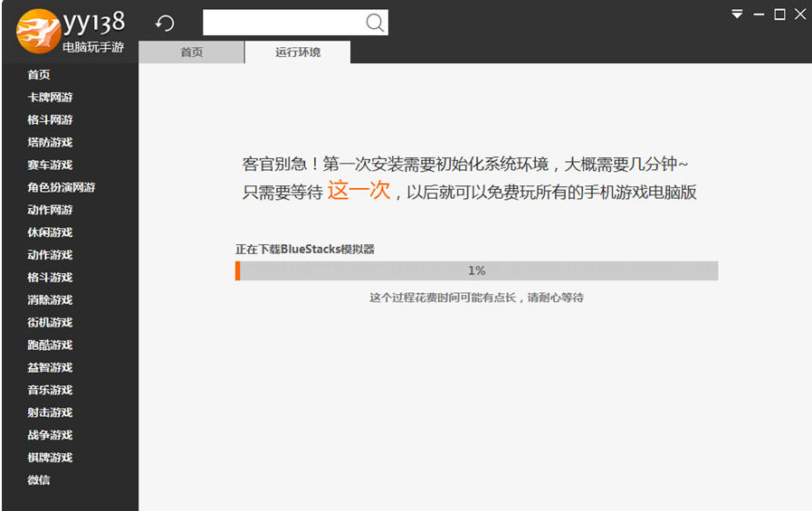Click 微信 at the sidebar bottom
The image size is (812, 511).
(39, 480)
